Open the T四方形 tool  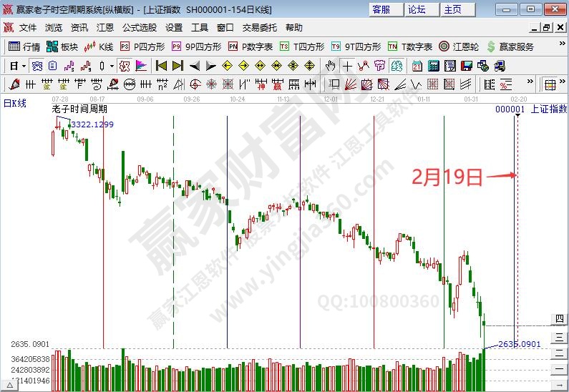(x=302, y=46)
